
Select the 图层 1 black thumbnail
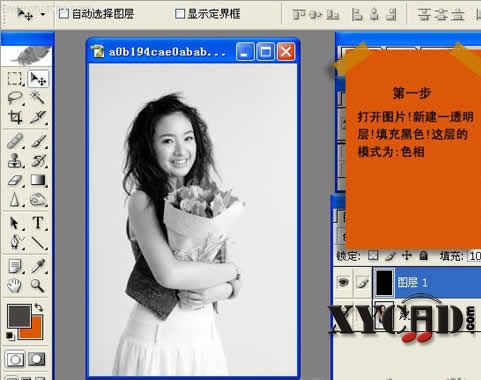point(384,283)
